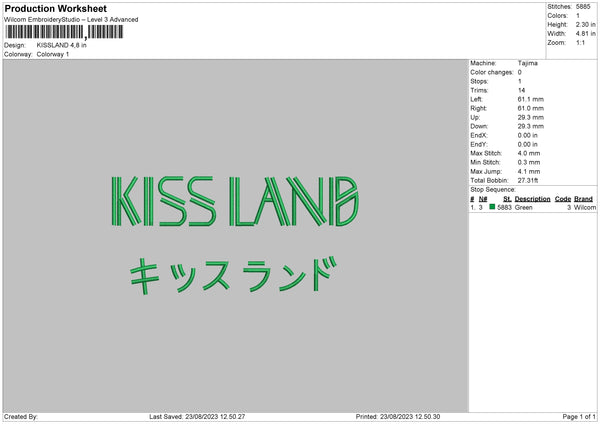Click the 'Wilcom' brand cell
Image resolution: width=600 pixels, height=424 pixels.
point(585,207)
